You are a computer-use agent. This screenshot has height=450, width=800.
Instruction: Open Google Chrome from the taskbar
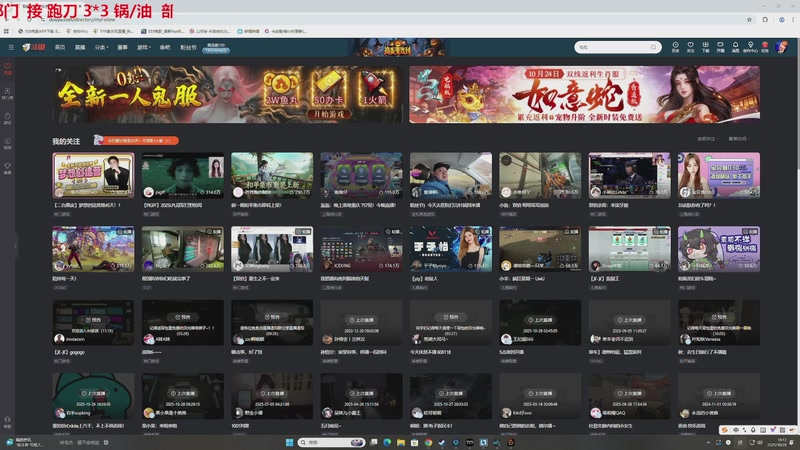click(429, 442)
